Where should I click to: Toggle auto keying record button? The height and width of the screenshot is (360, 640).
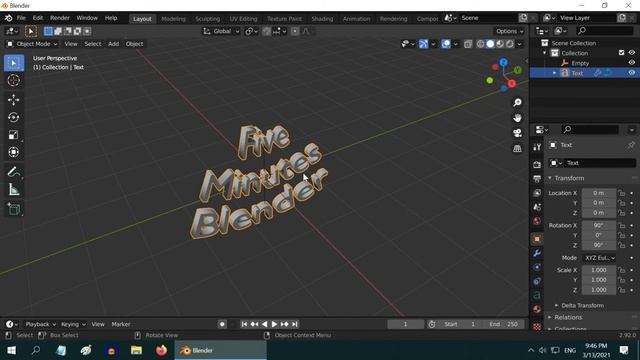point(222,324)
